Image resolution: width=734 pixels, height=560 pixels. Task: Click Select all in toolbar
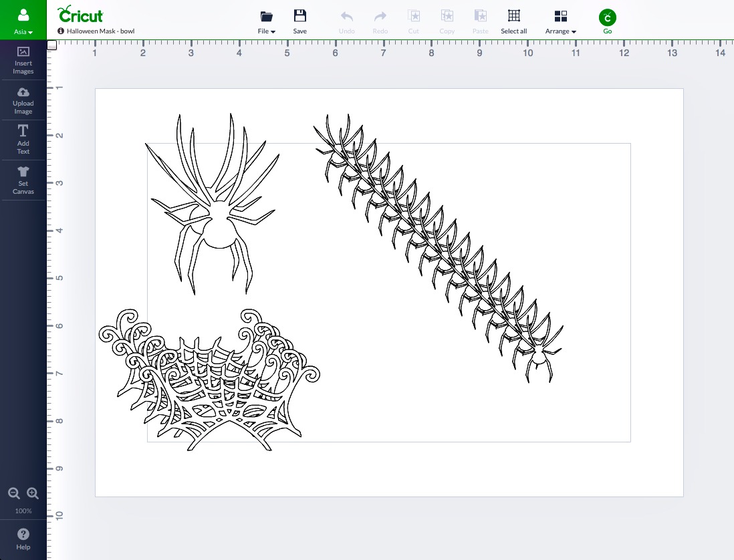(x=513, y=21)
